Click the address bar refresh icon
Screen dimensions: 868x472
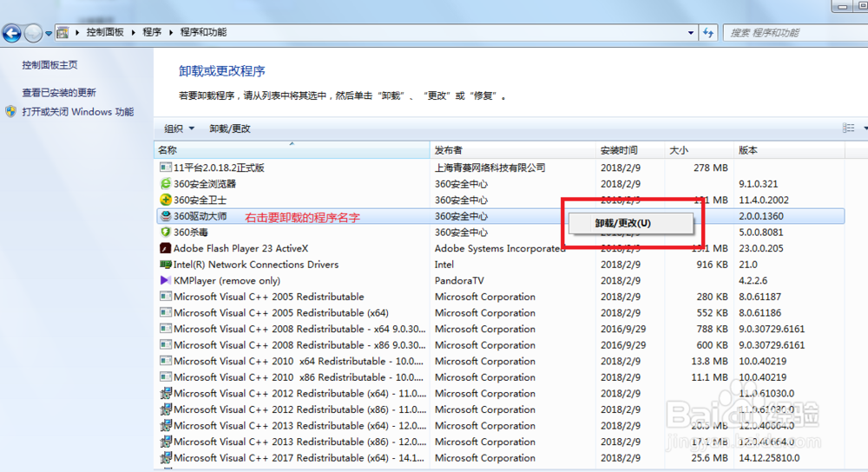[x=708, y=33]
